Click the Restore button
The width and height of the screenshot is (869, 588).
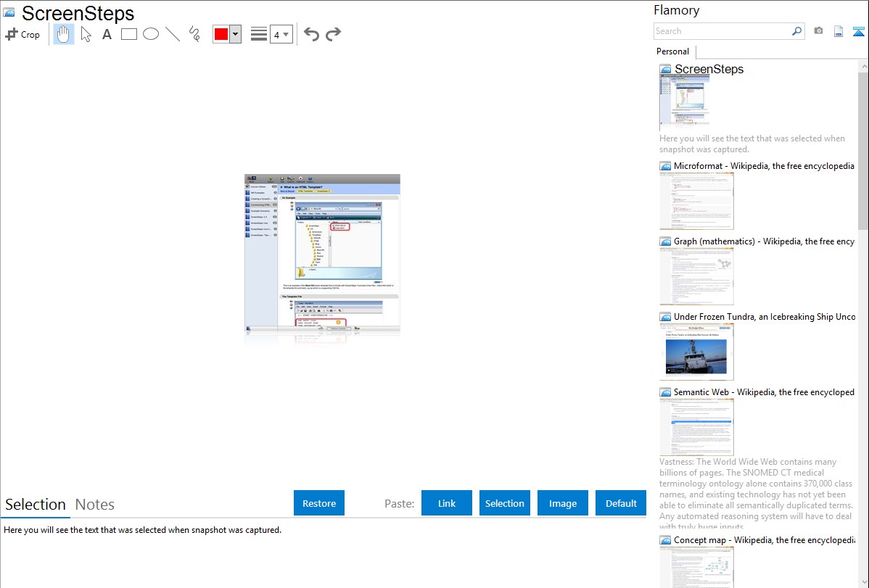[x=319, y=503]
